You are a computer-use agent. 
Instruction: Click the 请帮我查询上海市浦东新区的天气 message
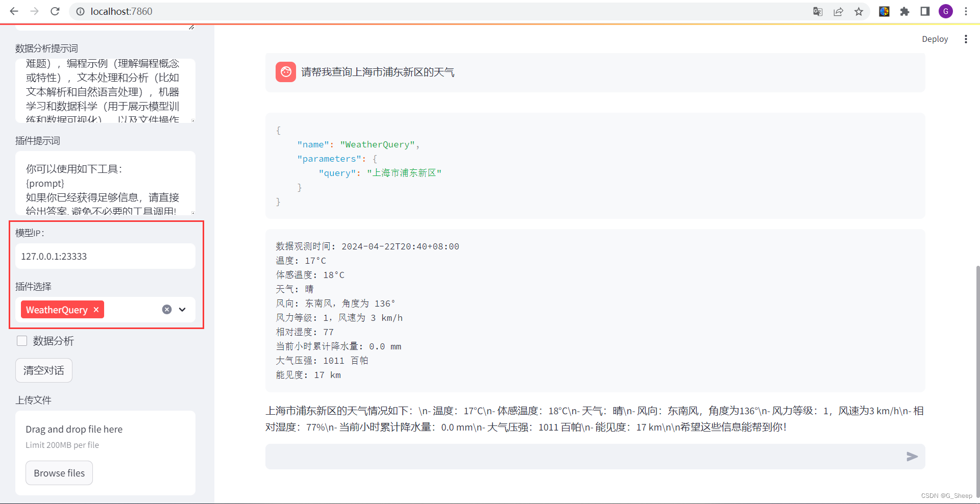378,72
